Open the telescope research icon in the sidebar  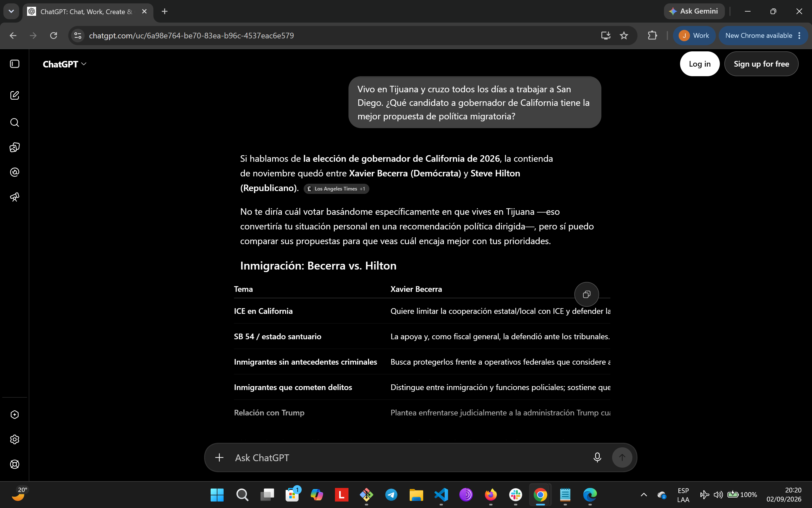15,197
